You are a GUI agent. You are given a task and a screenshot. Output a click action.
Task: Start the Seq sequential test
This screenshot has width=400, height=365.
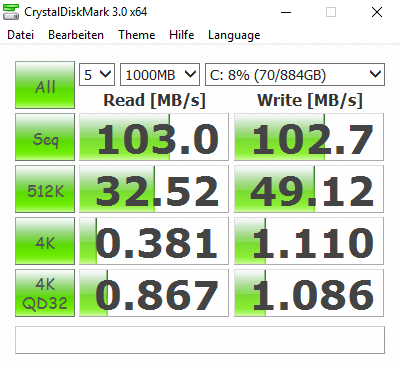coord(45,137)
